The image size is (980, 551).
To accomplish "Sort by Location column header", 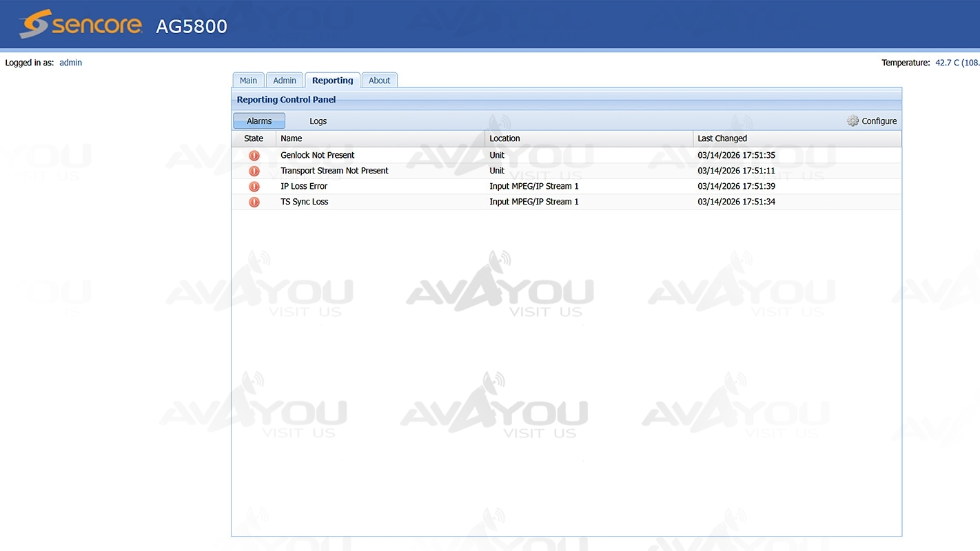I will point(504,138).
